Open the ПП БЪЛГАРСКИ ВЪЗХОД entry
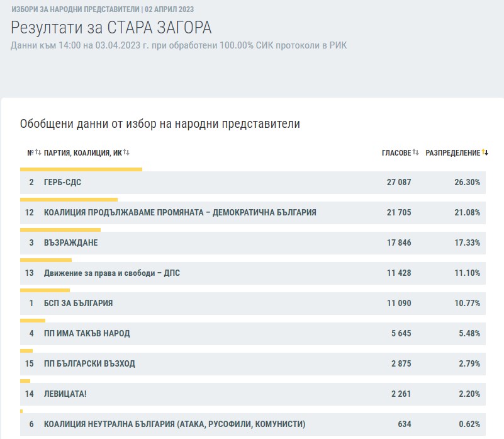 89,364
